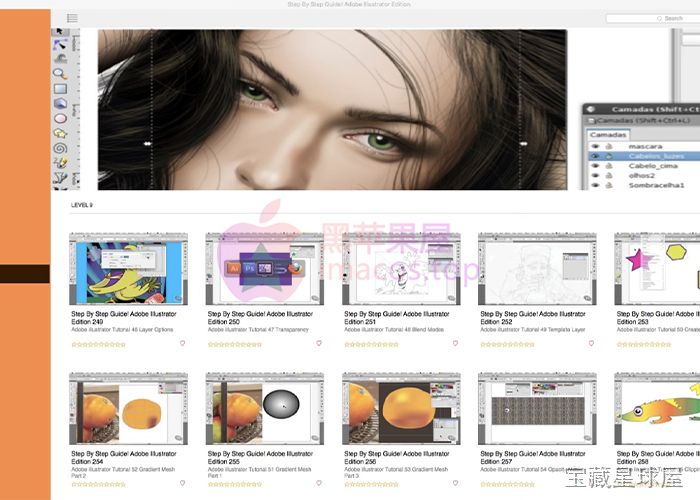Rate Edition 253 using its star row
This screenshot has width=700, height=500.
click(644, 344)
